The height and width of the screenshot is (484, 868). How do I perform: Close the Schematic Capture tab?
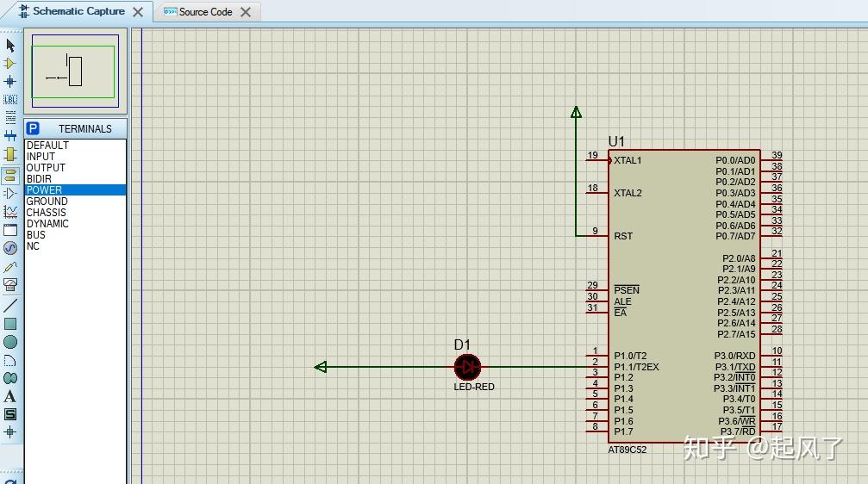click(x=138, y=11)
